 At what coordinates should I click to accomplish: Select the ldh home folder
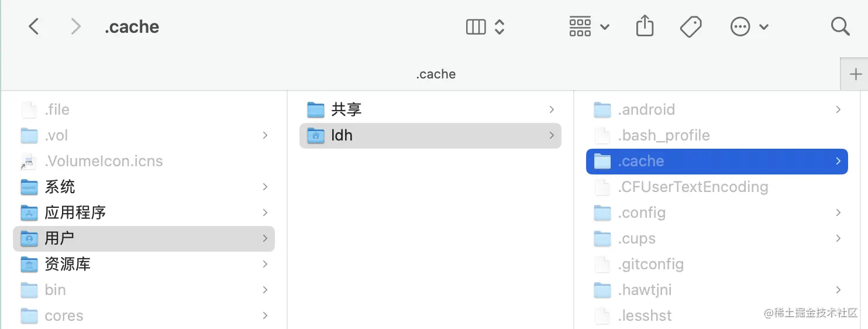[342, 135]
